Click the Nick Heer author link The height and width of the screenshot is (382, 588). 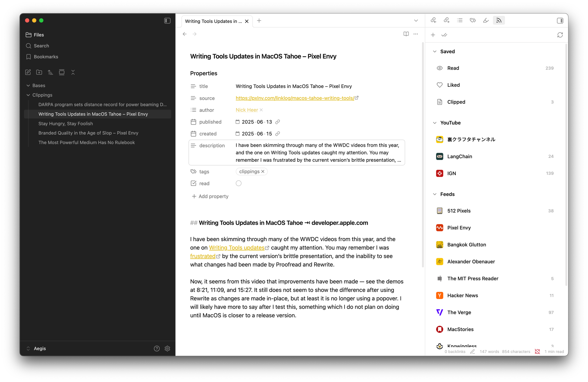pos(247,110)
